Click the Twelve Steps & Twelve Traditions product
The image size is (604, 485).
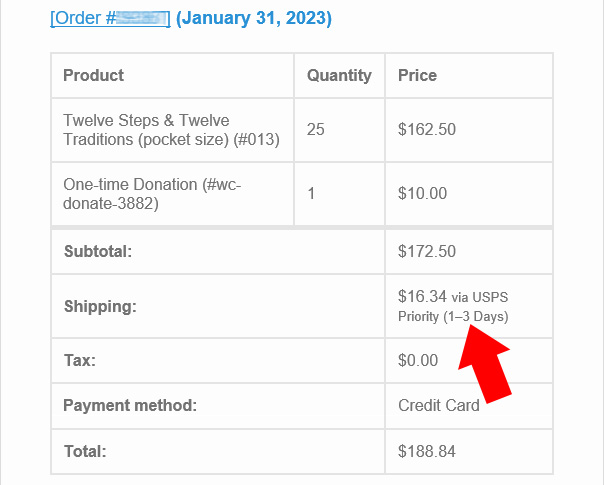(170, 130)
